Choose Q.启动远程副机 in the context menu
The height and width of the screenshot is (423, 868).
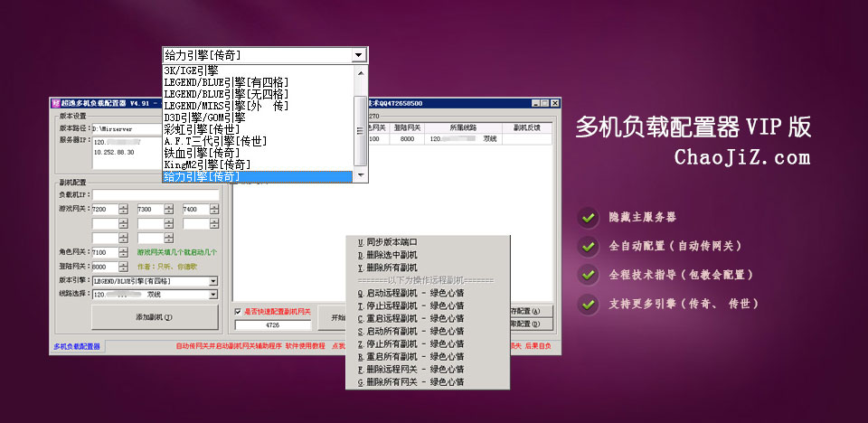428,293
